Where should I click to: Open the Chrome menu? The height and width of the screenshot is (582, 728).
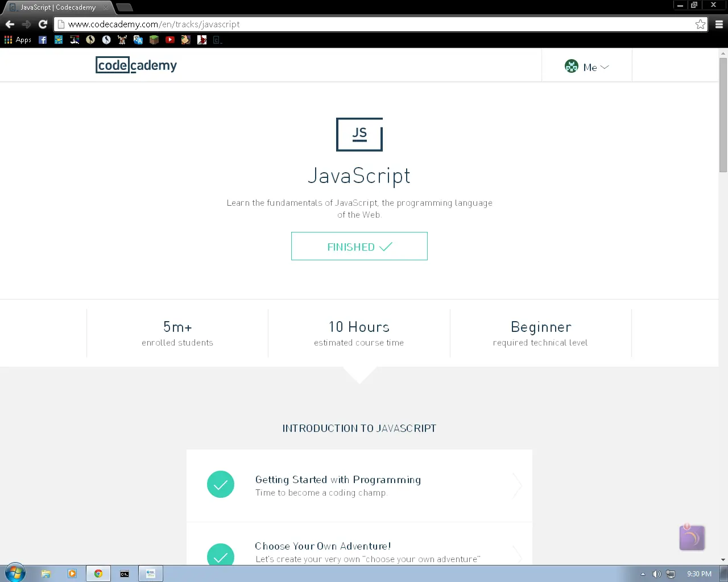(719, 24)
